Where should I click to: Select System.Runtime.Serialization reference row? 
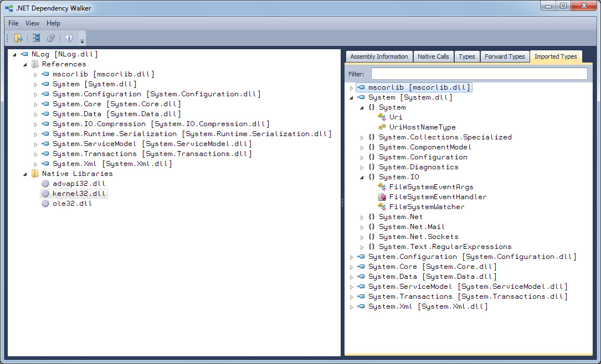point(192,133)
